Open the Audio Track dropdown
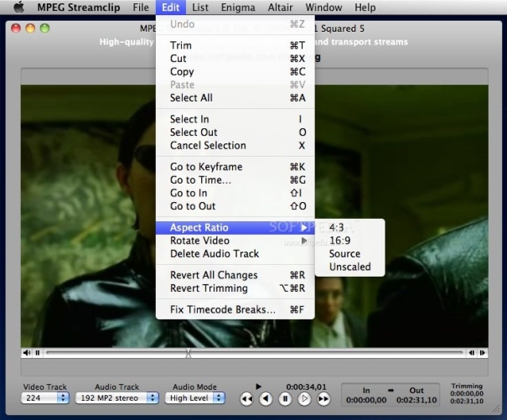This screenshot has width=507, height=420. pos(117,397)
